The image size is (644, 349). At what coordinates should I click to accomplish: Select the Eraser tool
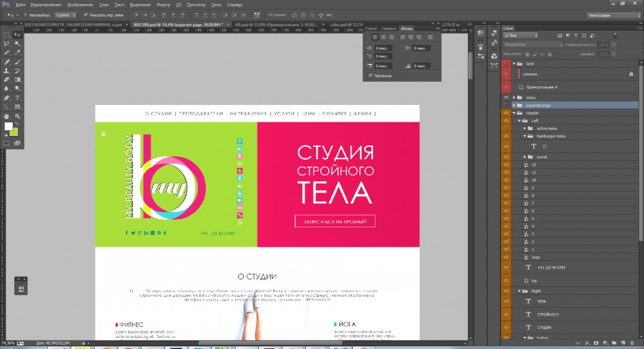tap(6, 80)
